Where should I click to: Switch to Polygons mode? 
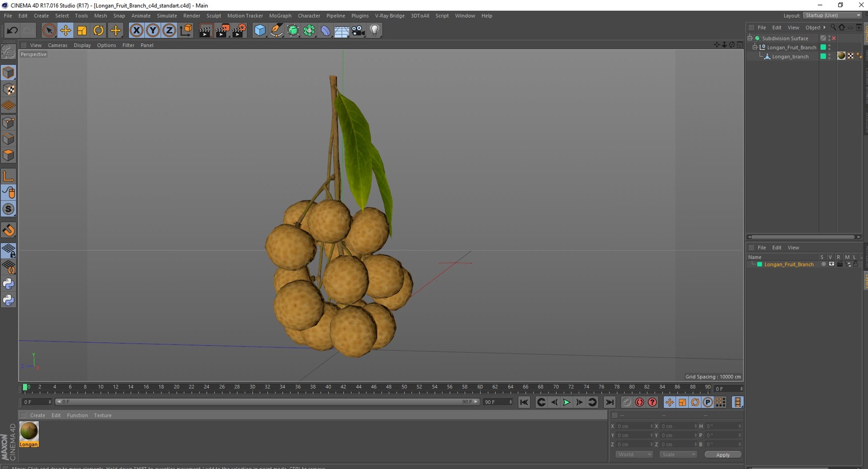pos(9,156)
